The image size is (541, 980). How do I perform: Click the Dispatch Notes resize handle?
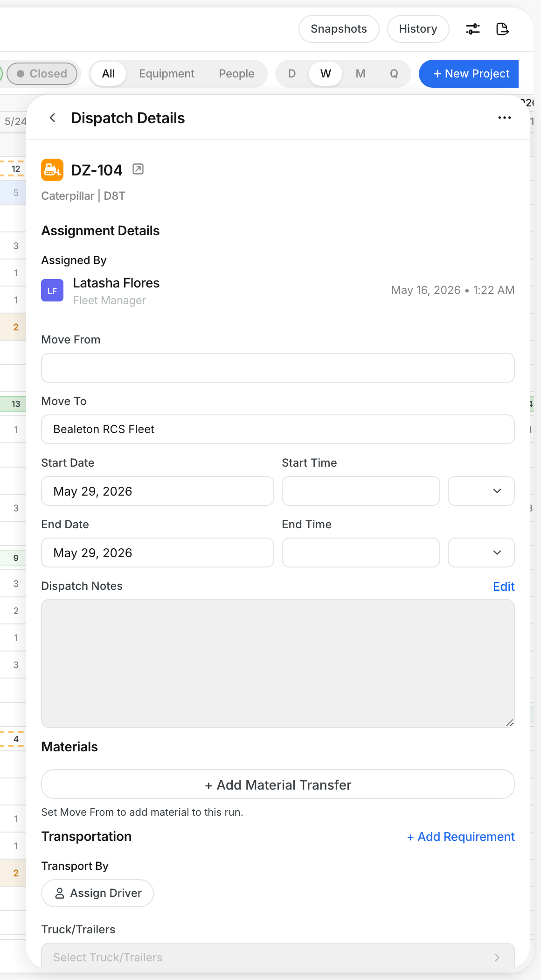pos(510,723)
